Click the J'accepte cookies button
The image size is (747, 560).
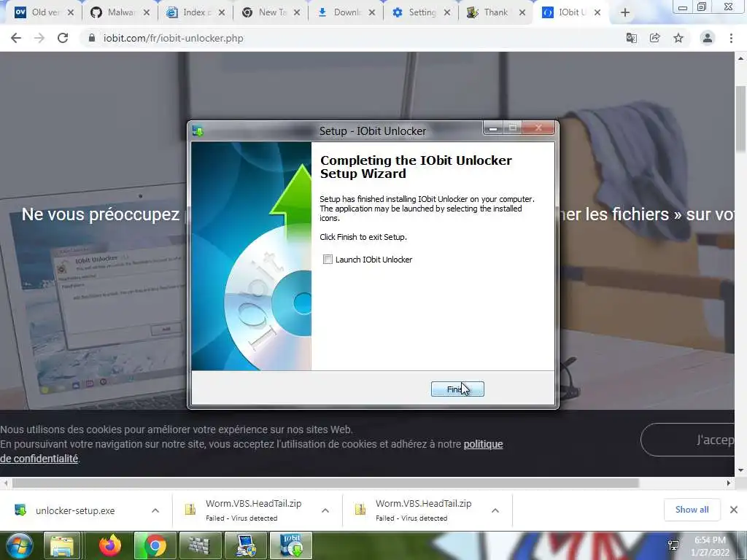pos(688,440)
